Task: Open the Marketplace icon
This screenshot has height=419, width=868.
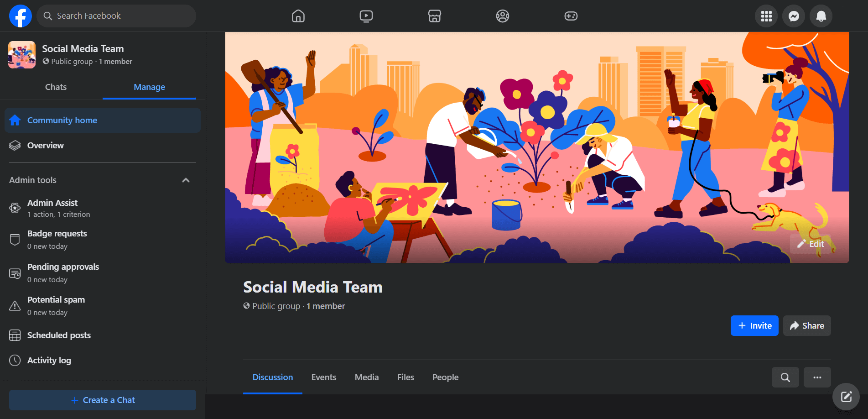Action: 434,16
